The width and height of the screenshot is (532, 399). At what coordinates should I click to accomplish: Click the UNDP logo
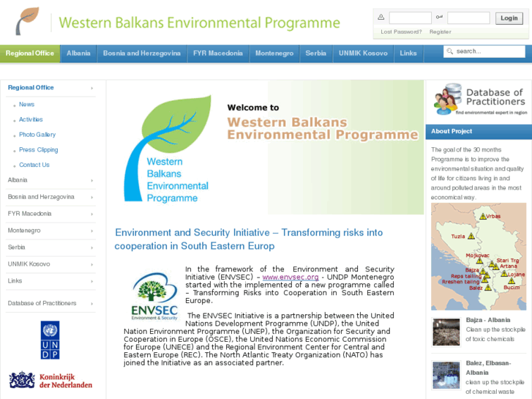point(50,340)
